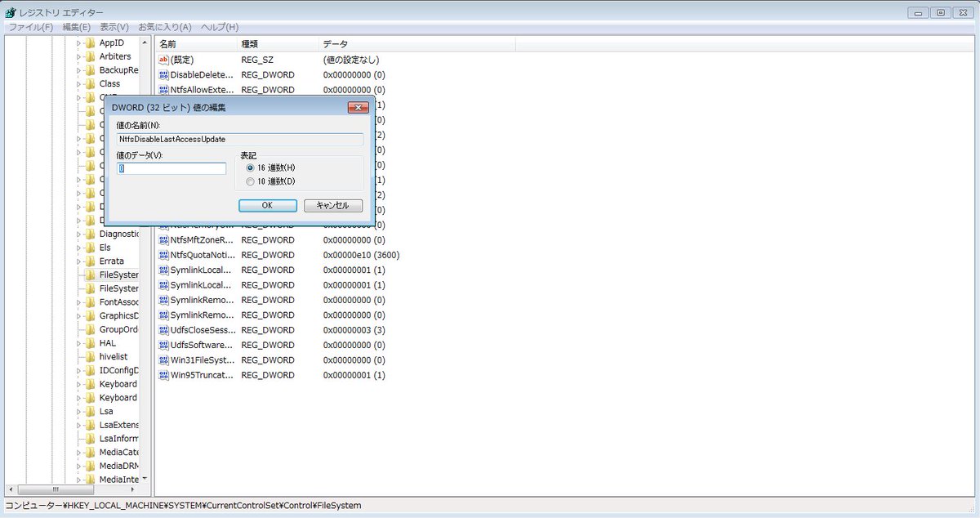
Task: Expand the Arbiters tree node arrow
Action: (79, 56)
